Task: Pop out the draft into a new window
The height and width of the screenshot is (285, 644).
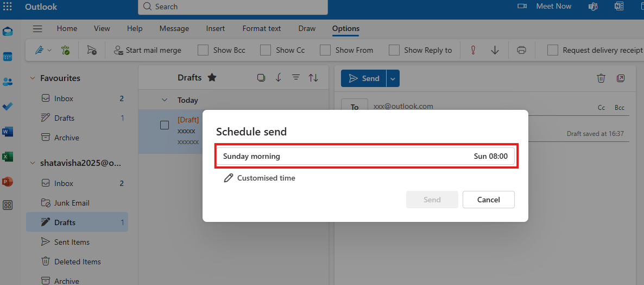Action: click(621, 78)
